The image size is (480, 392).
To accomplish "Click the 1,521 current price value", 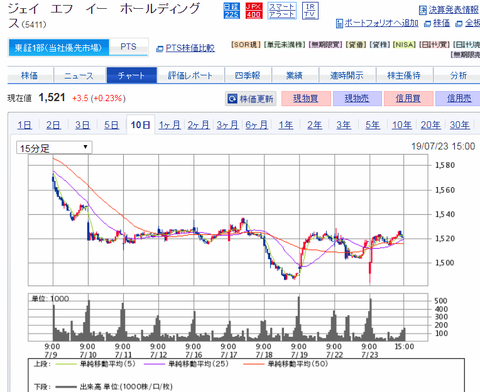I will pyautogui.click(x=52, y=98).
